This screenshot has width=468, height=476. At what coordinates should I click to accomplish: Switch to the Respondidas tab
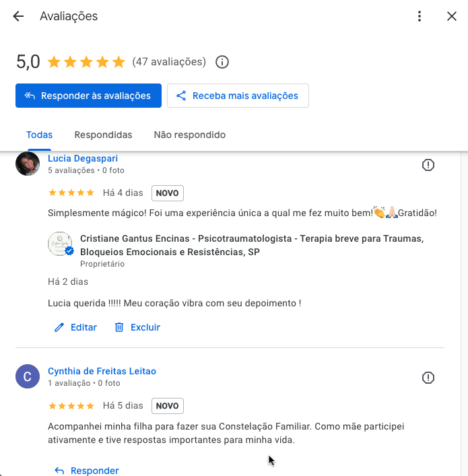coord(103,135)
